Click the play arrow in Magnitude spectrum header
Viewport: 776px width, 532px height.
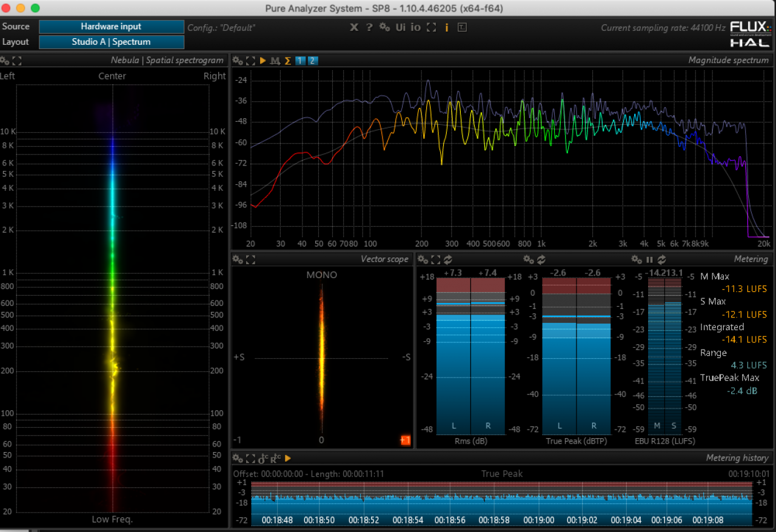point(263,61)
